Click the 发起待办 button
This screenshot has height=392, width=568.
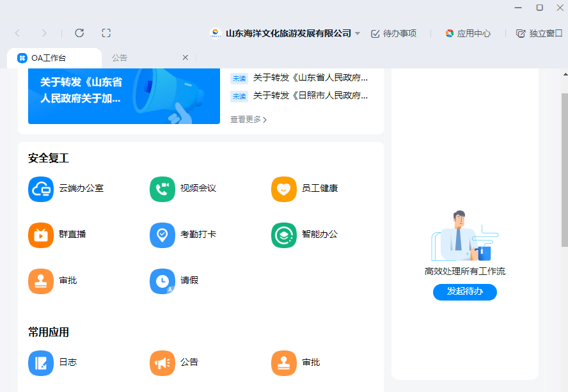click(464, 292)
